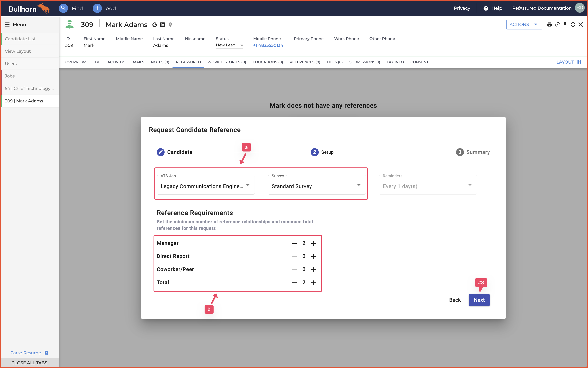588x368 pixels.
Task: Open LinkedIn icon for Mark Adams
Action: tap(163, 25)
